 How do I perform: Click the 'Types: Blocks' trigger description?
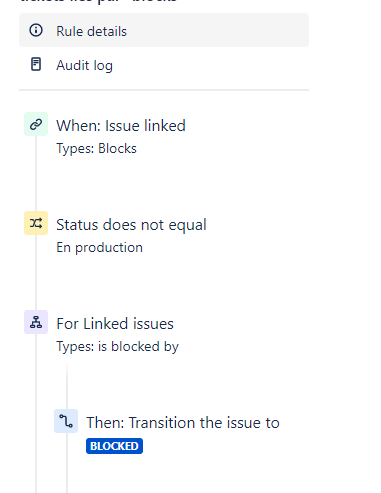[96, 148]
